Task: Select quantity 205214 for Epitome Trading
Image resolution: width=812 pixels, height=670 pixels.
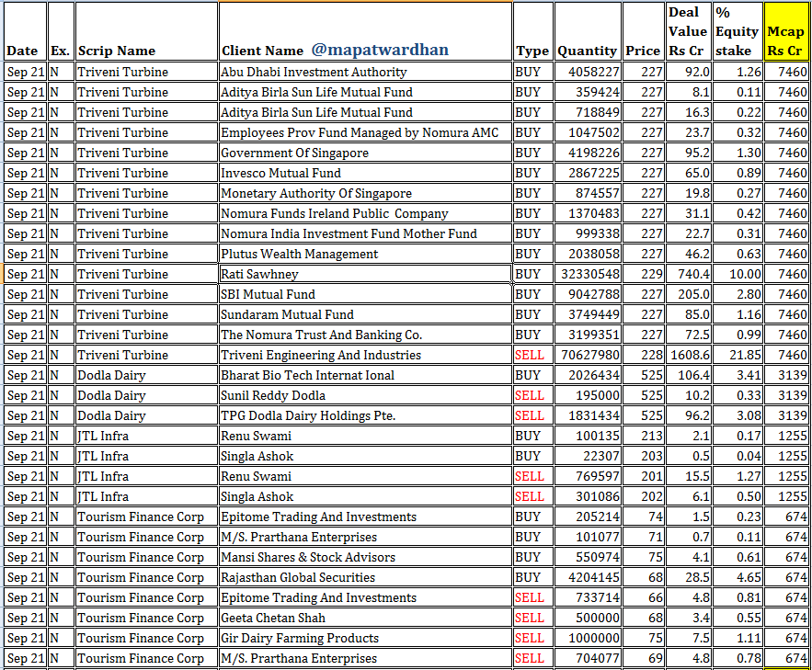Action: tap(588, 517)
